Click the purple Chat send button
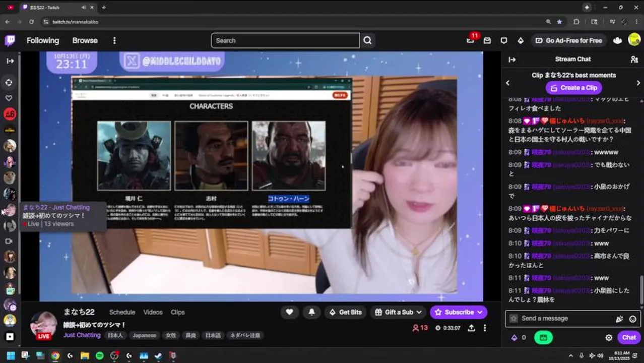Viewport: 644px width, 363px height. pos(629,337)
